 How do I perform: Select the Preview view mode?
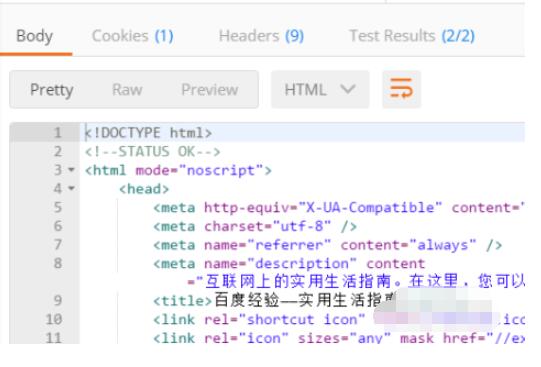tap(210, 90)
